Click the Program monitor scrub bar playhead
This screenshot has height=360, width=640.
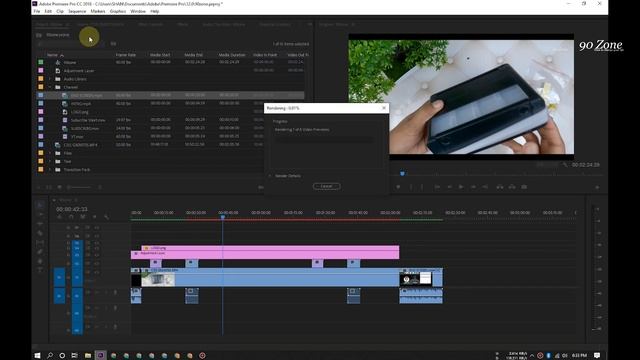[402, 173]
